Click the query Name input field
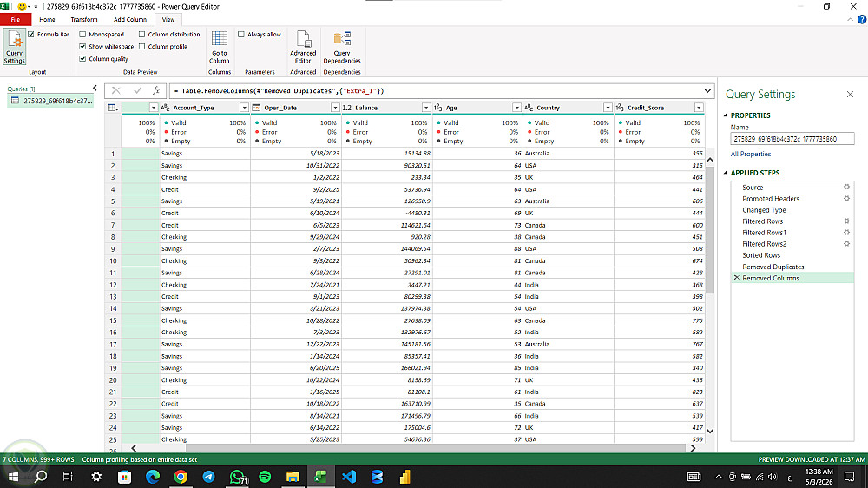This screenshot has height=488, width=868. tap(792, 139)
